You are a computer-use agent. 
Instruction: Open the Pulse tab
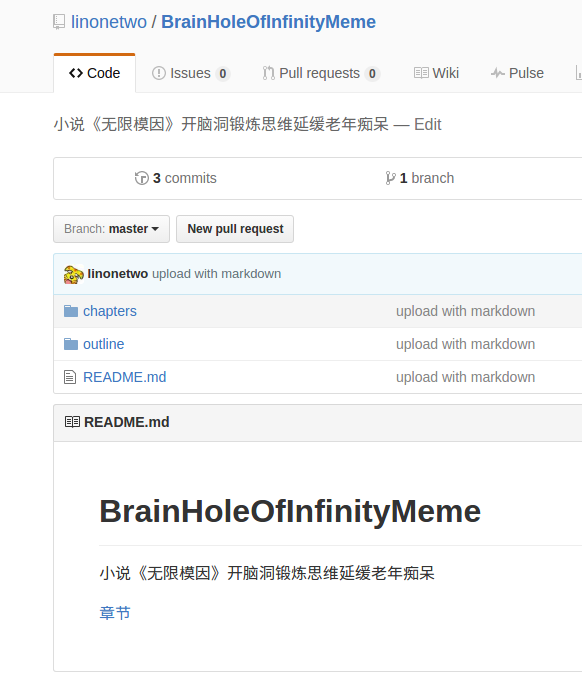(x=517, y=73)
